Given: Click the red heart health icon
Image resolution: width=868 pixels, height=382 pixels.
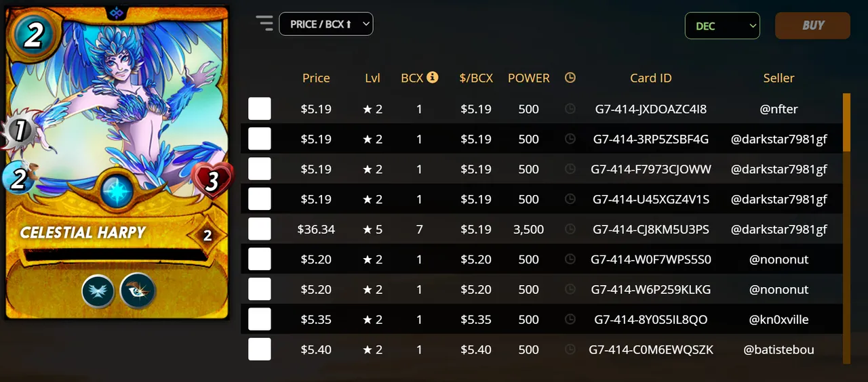Looking at the screenshot, I should tap(213, 181).
